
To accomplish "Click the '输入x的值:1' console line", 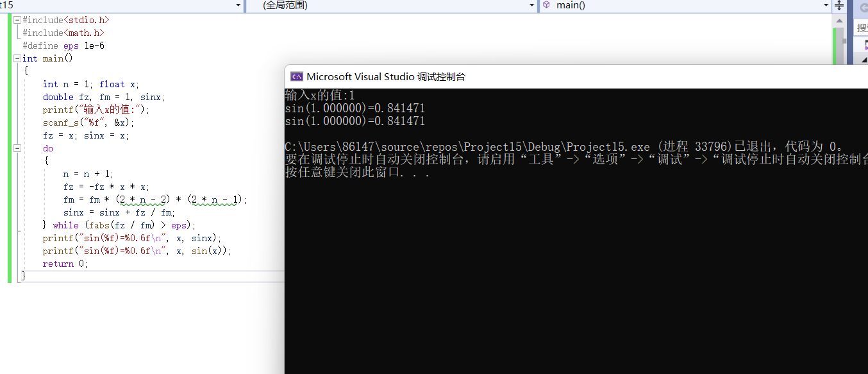I will click(320, 95).
